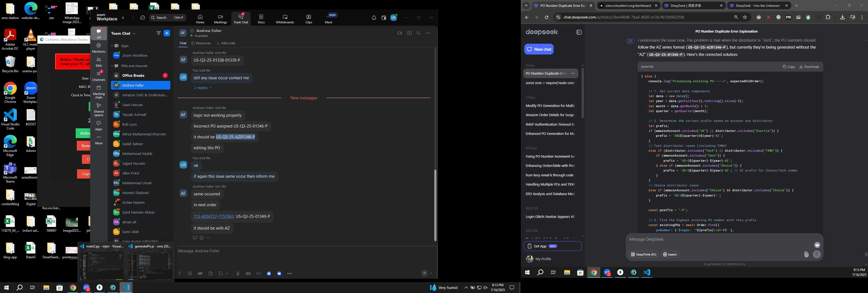Screen dimensions: 868x293
Task: Attach a file in DeepSeek message box
Action: pos(806,254)
